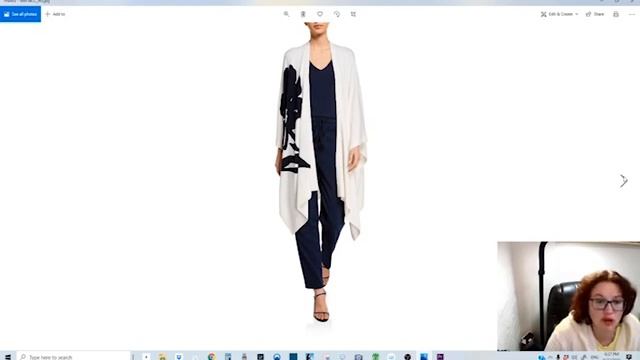Click the microphone tray icon

click(558, 357)
